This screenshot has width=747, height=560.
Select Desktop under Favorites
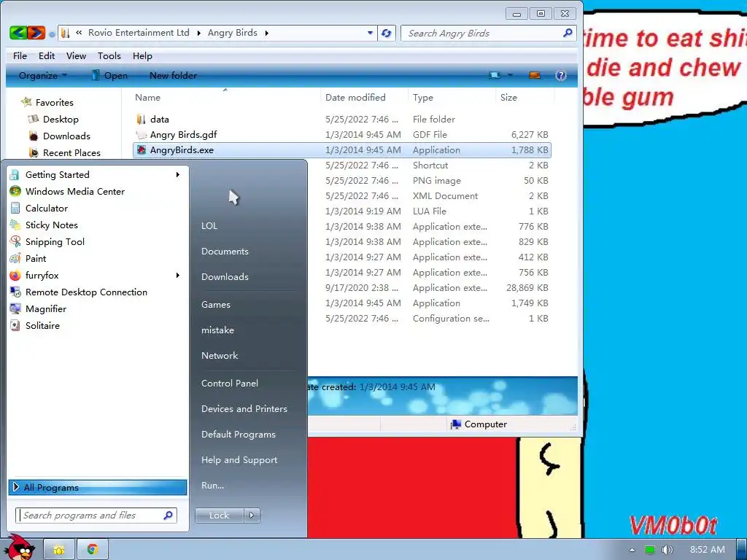(61, 119)
